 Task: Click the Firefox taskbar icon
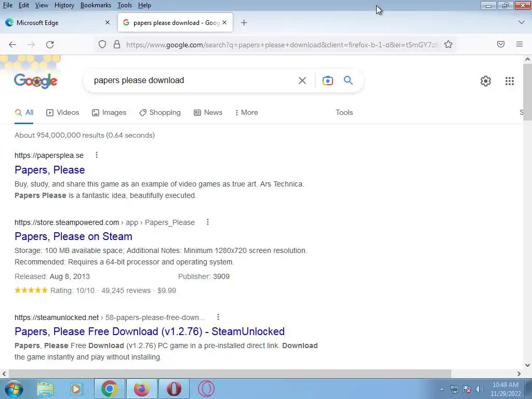point(141,389)
